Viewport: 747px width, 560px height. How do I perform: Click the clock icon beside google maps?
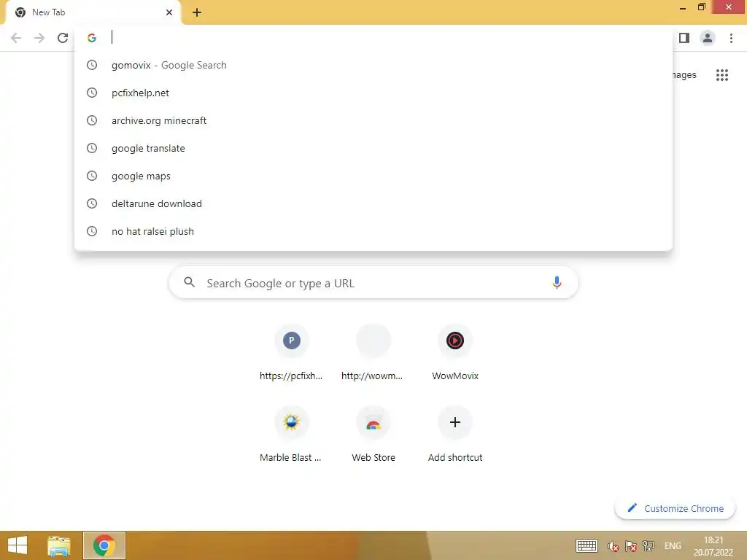(x=92, y=176)
